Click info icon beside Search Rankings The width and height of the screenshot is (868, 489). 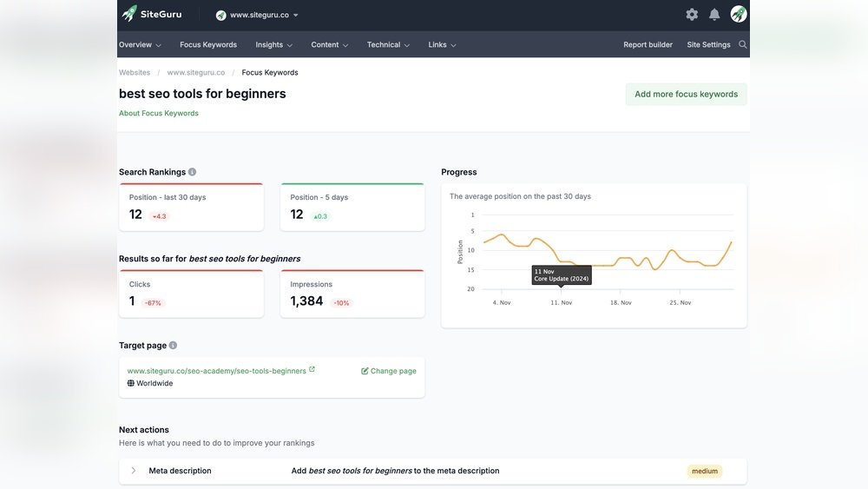(193, 172)
